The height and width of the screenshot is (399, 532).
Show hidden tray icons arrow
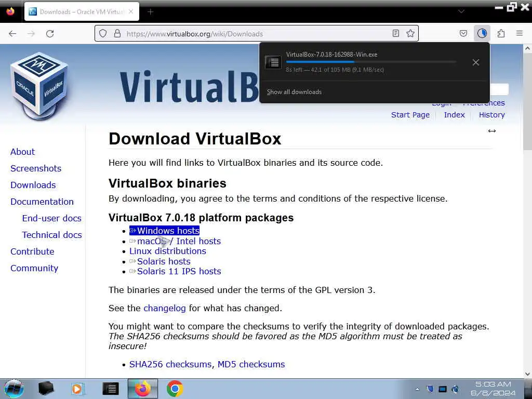(417, 389)
